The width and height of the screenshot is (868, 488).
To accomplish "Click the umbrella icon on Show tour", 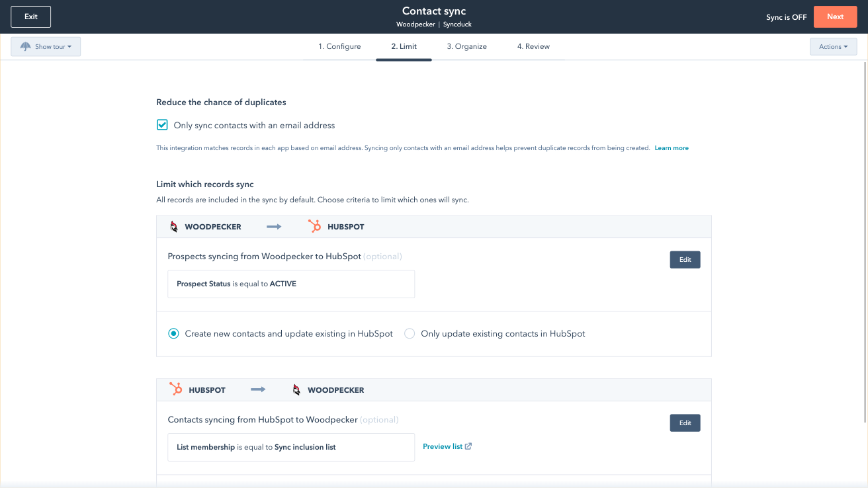I will click(x=26, y=47).
